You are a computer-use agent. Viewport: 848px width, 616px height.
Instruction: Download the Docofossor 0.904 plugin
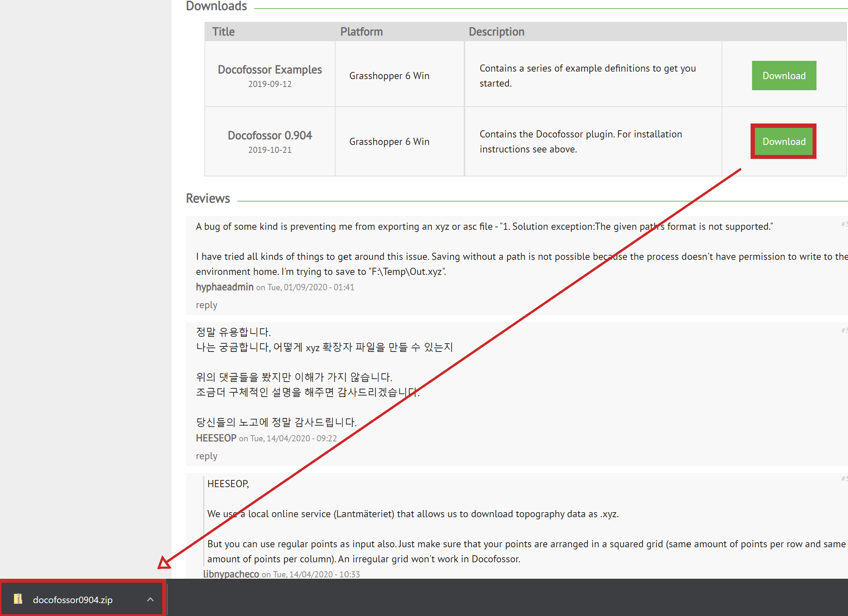coord(784,141)
